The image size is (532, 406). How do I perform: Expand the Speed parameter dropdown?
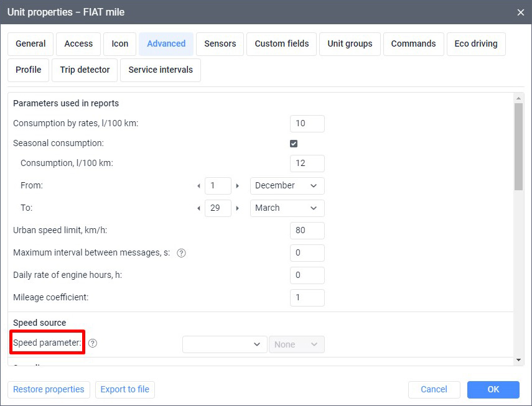point(225,344)
